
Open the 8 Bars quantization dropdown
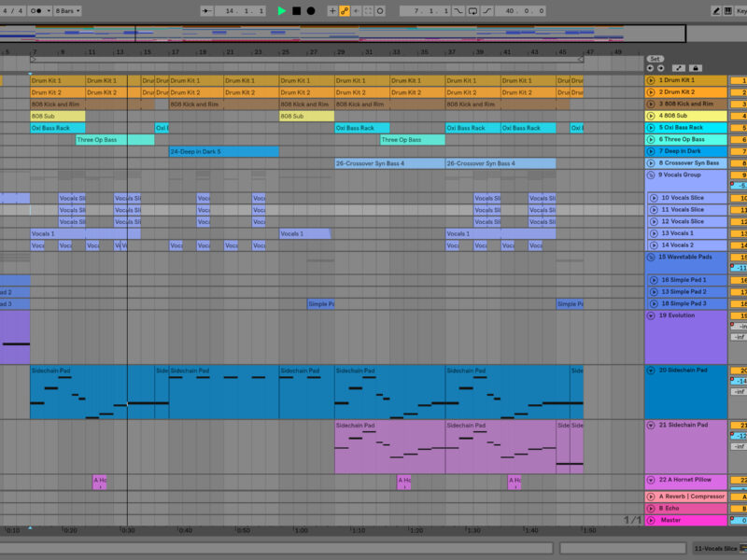click(x=67, y=10)
